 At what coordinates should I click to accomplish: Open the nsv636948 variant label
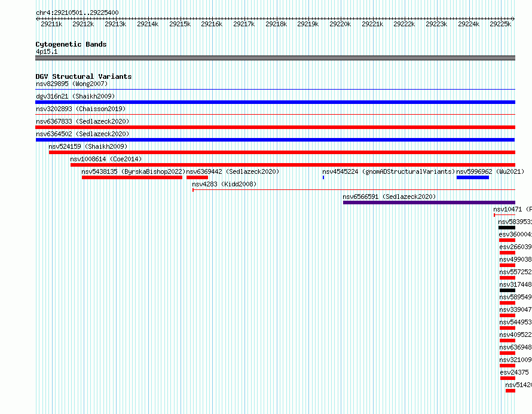(x=515, y=347)
